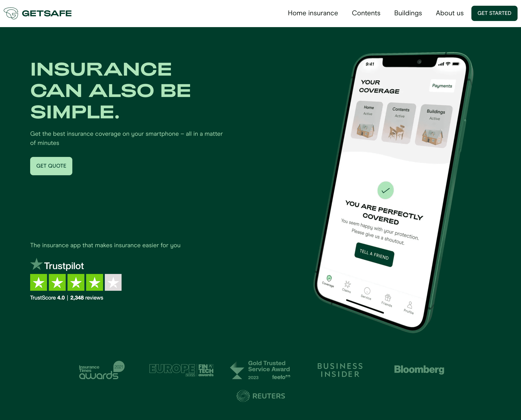The height and width of the screenshot is (420, 521).
Task: Click the Trustpilot star logo
Action: click(x=36, y=264)
